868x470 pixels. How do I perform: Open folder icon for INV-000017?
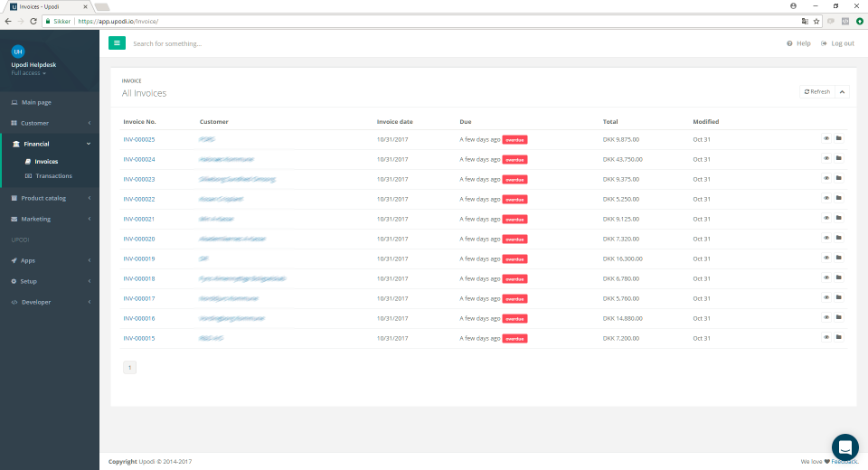[x=839, y=298]
